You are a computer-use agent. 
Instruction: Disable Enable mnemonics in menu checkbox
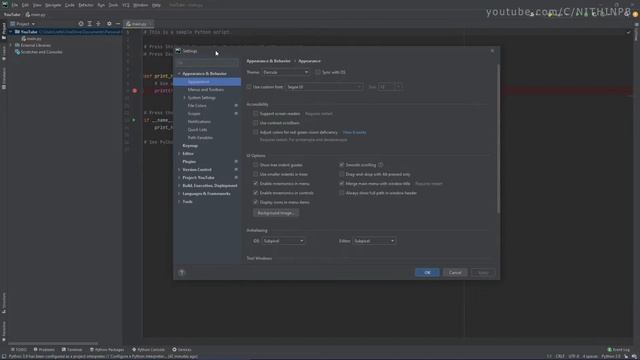pos(256,184)
